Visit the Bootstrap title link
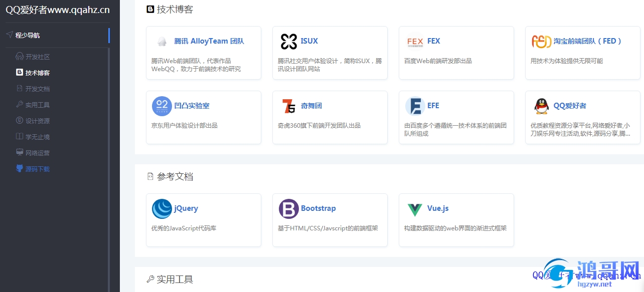 pyautogui.click(x=318, y=208)
